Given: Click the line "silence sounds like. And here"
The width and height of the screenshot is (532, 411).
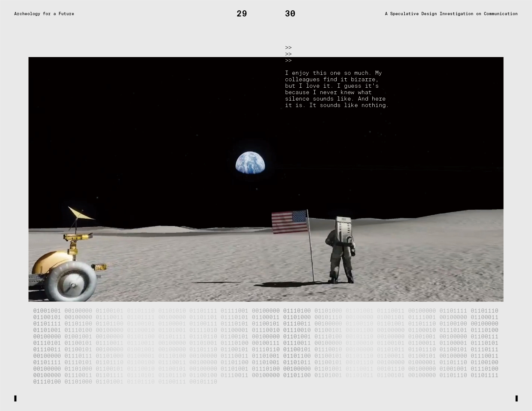Looking at the screenshot, I should click(x=335, y=99).
